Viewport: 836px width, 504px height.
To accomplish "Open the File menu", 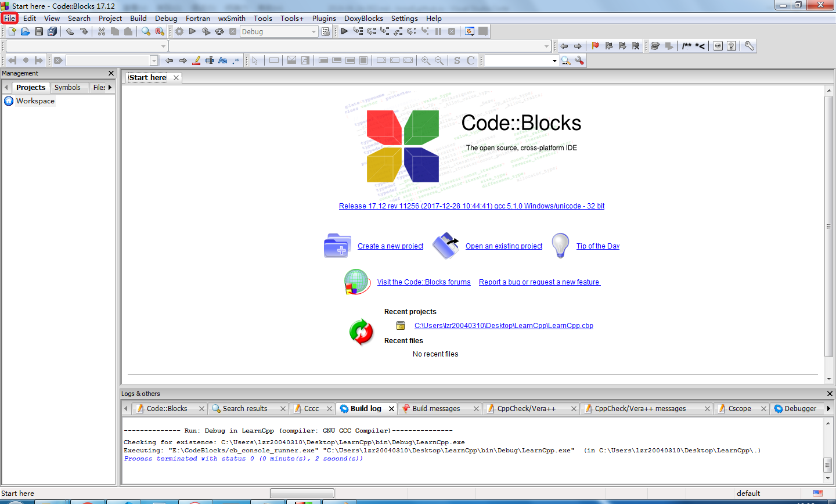I will 10,18.
